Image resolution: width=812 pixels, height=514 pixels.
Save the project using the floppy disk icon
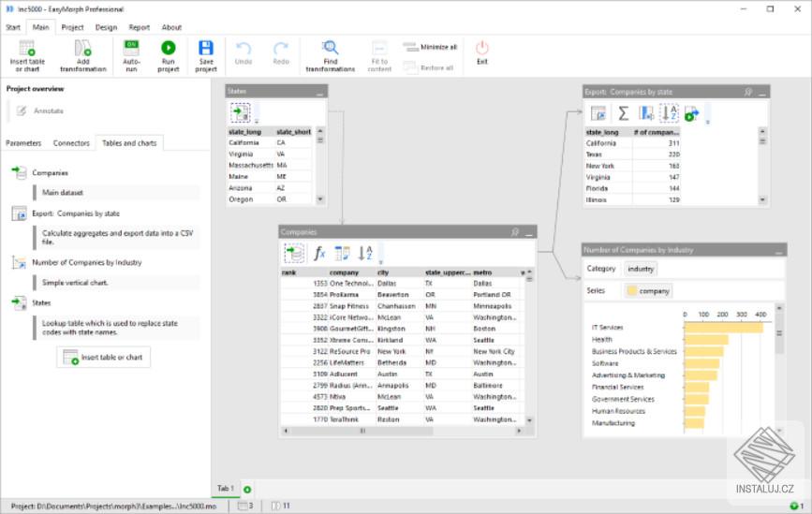pos(206,48)
